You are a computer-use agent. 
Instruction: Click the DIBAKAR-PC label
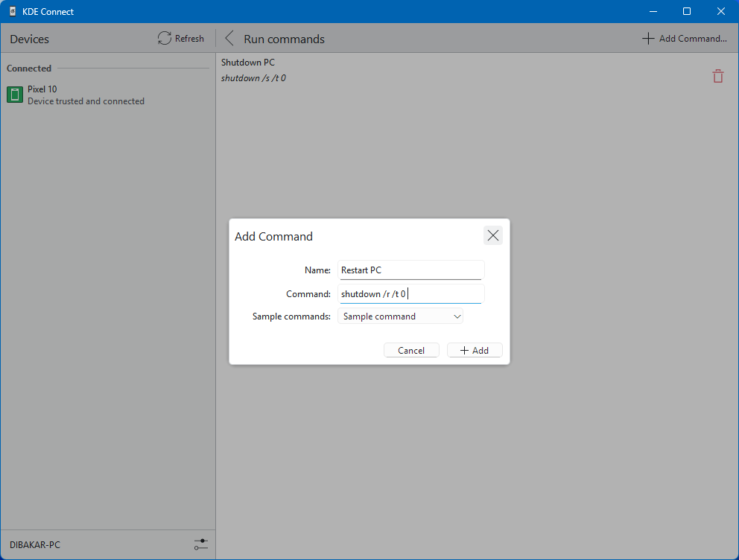tap(35, 545)
